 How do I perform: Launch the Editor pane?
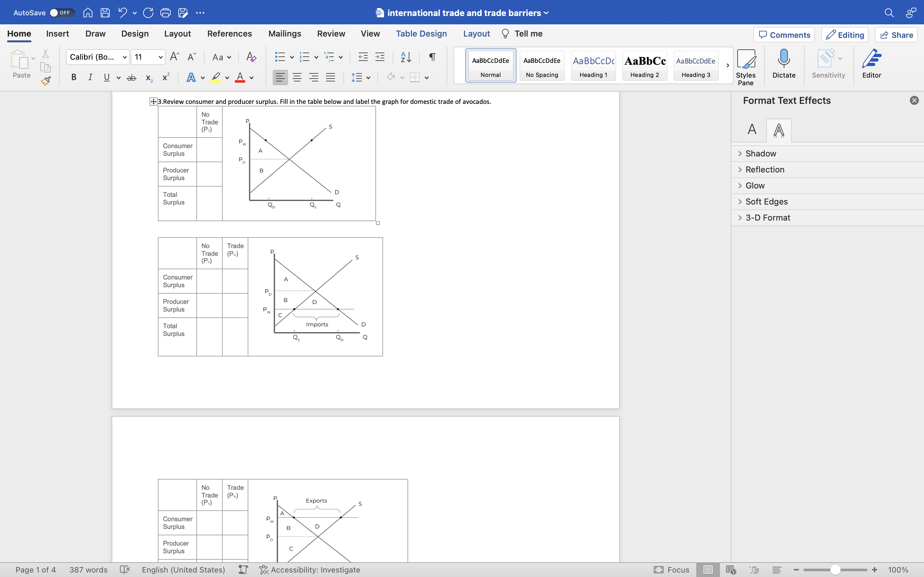point(872,65)
